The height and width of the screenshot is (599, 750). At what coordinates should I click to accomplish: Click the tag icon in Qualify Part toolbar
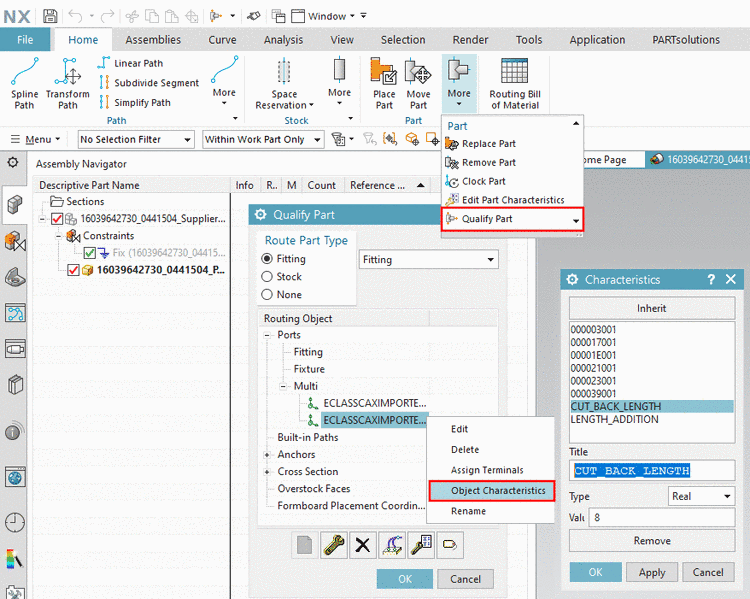pyautogui.click(x=450, y=545)
